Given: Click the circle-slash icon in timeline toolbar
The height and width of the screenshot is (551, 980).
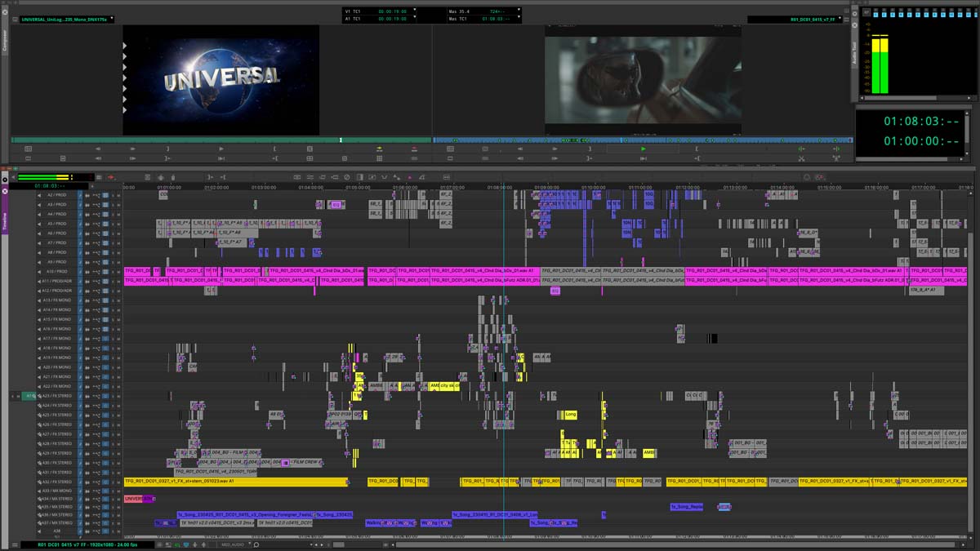Looking at the screenshot, I should (x=347, y=177).
